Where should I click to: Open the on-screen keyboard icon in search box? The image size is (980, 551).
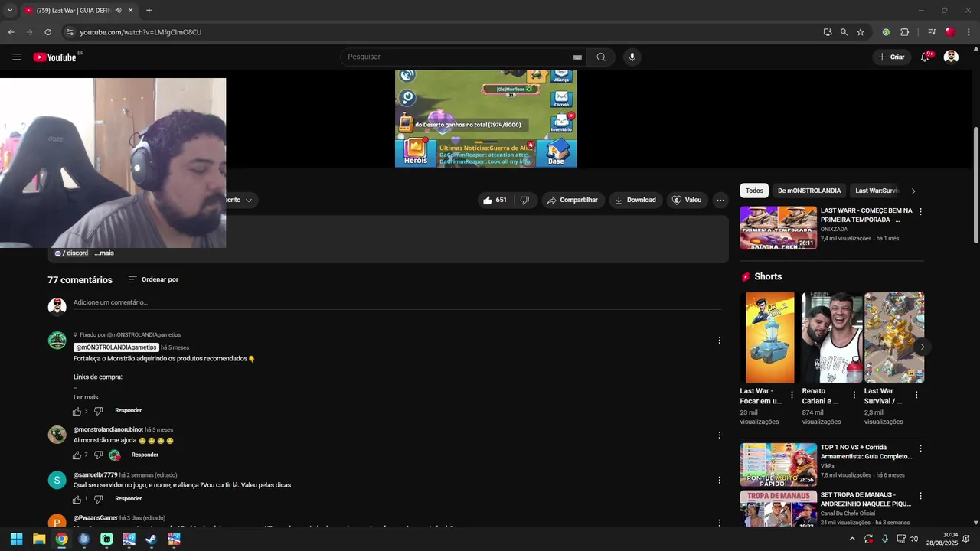pos(577,57)
